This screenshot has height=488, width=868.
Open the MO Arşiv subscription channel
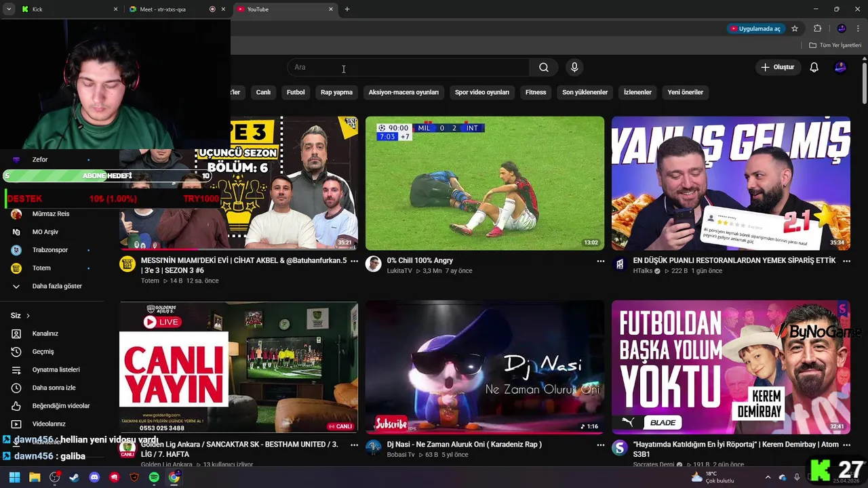tap(45, 232)
